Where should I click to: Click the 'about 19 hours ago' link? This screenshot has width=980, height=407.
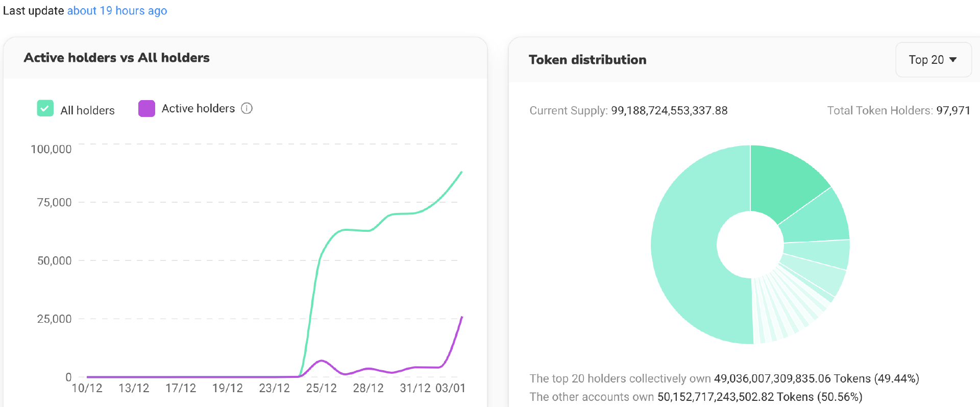click(117, 11)
